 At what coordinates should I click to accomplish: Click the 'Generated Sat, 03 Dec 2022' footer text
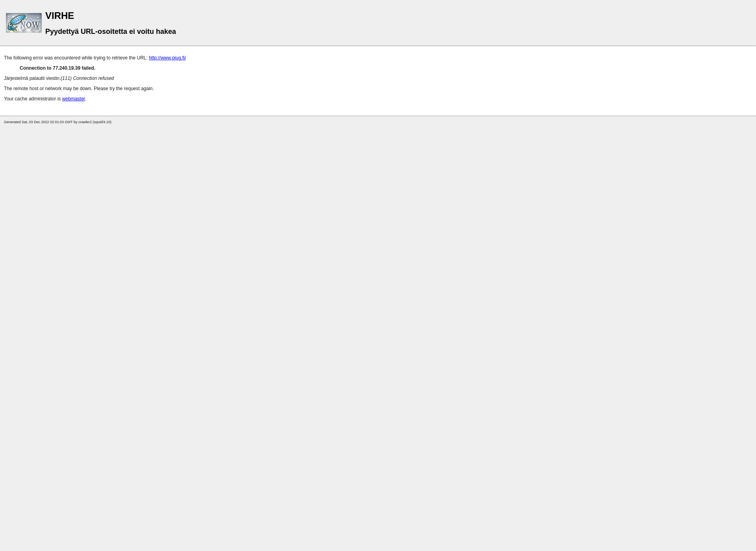(57, 122)
